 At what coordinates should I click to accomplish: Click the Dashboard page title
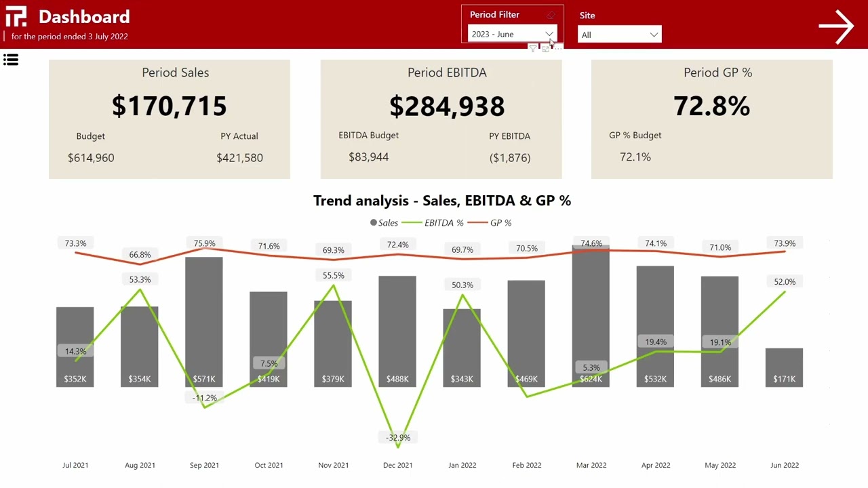click(x=84, y=16)
